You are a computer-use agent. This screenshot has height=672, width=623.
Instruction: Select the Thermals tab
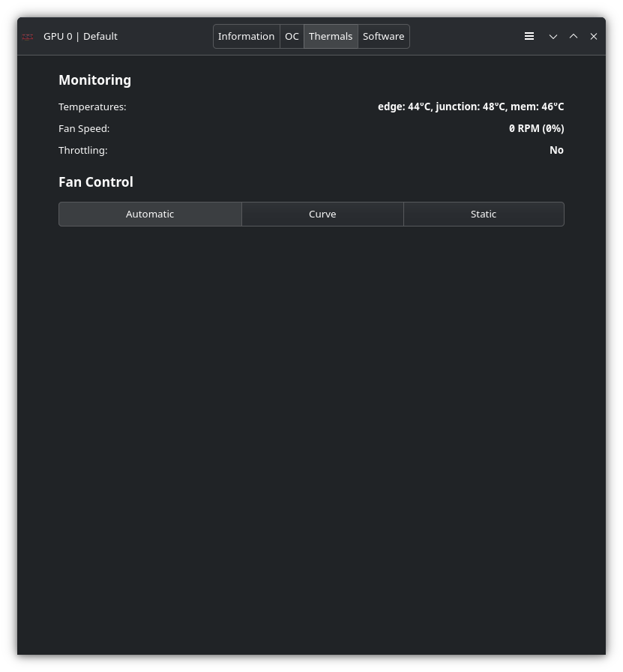(x=331, y=36)
